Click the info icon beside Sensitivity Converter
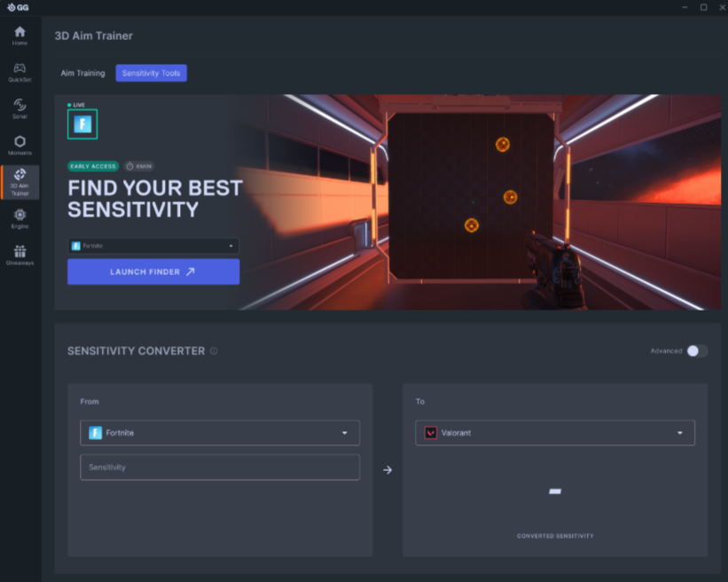The image size is (728, 582). (214, 351)
